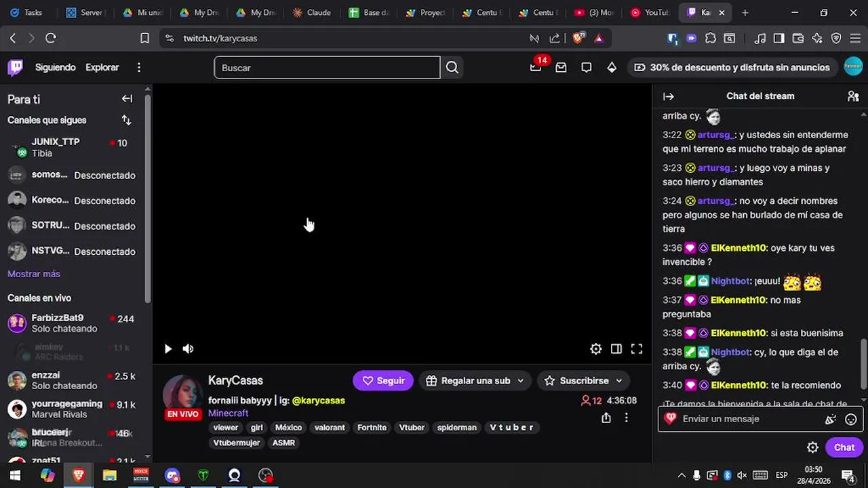
Task: Open Windows Start menu
Action: [x=15, y=475]
